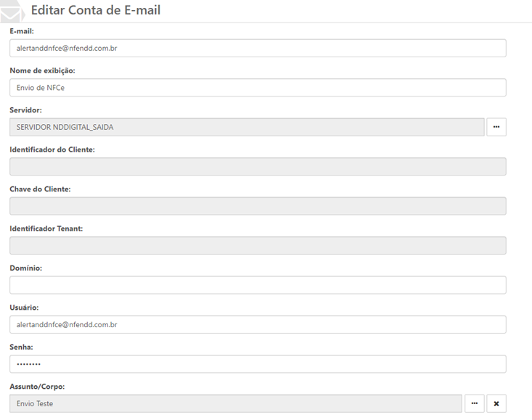The image size is (532, 420).
Task: Click the "Domínio:" label text
Action: [x=25, y=268]
